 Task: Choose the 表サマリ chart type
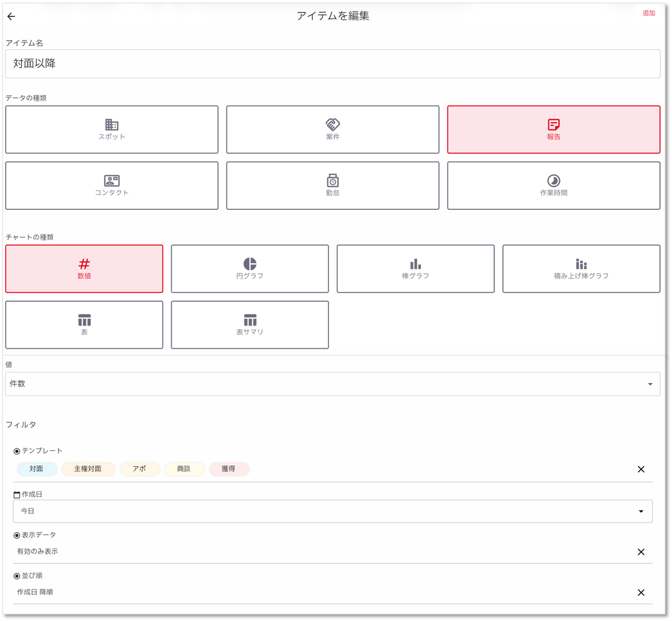[249, 325]
